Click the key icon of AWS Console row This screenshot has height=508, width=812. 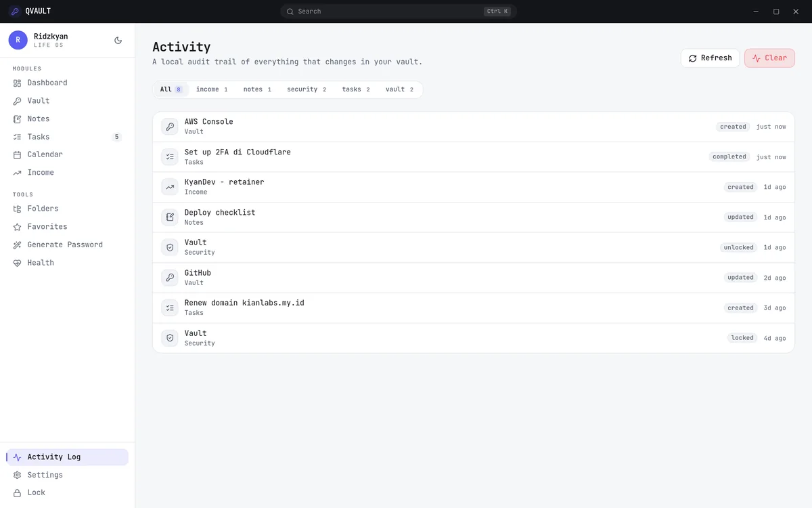coord(170,127)
